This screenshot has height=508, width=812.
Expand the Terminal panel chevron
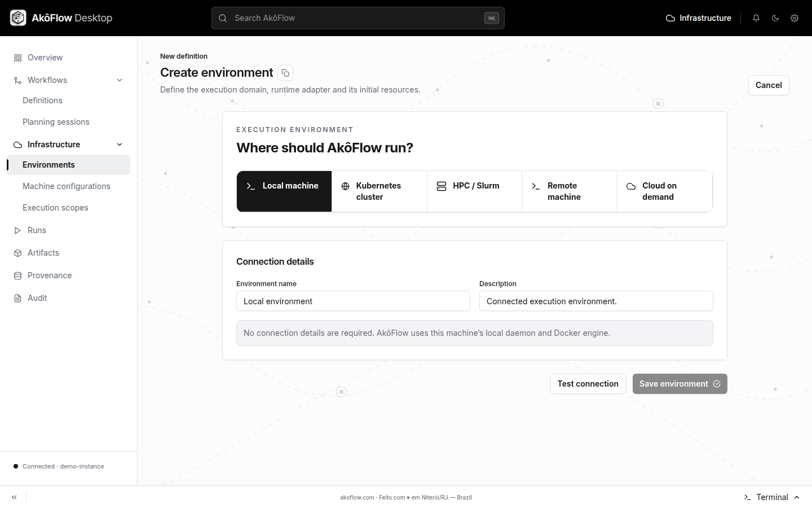(797, 497)
